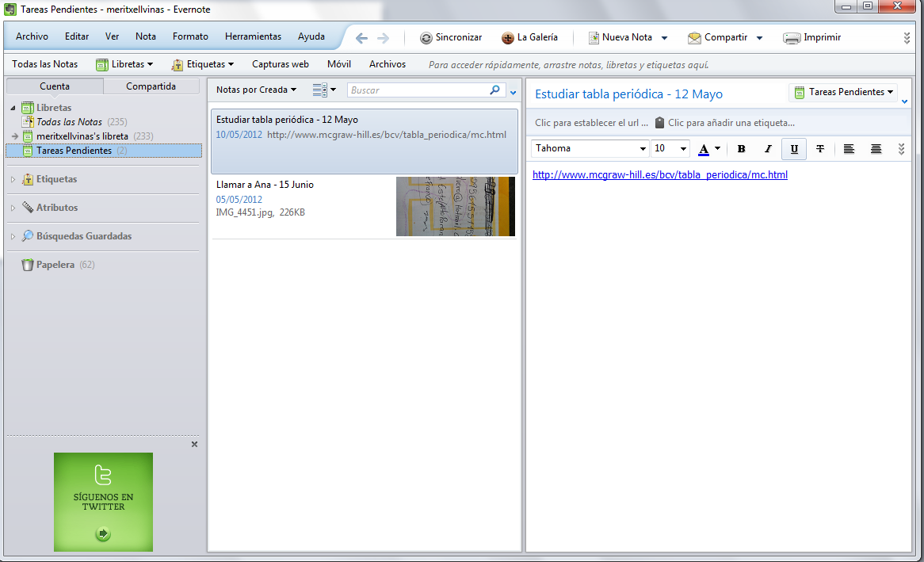Open the Móvil shortcut
Viewport: 924px width, 562px height.
tap(339, 64)
